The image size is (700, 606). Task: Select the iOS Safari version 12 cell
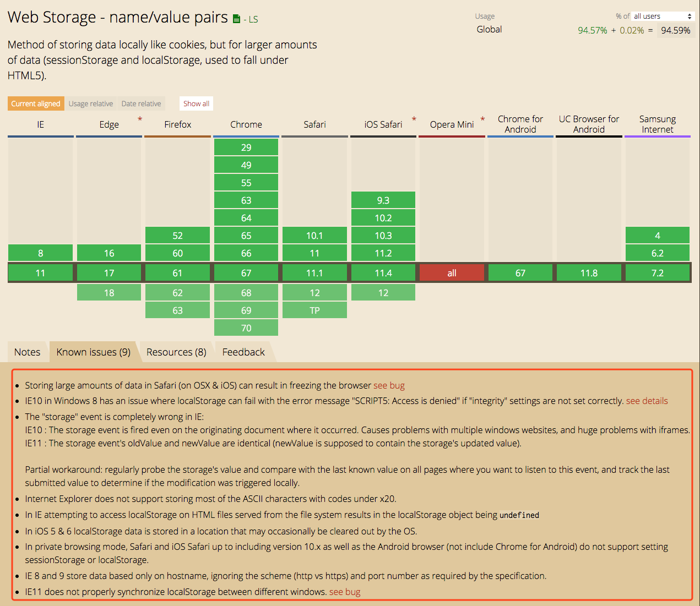pos(383,293)
